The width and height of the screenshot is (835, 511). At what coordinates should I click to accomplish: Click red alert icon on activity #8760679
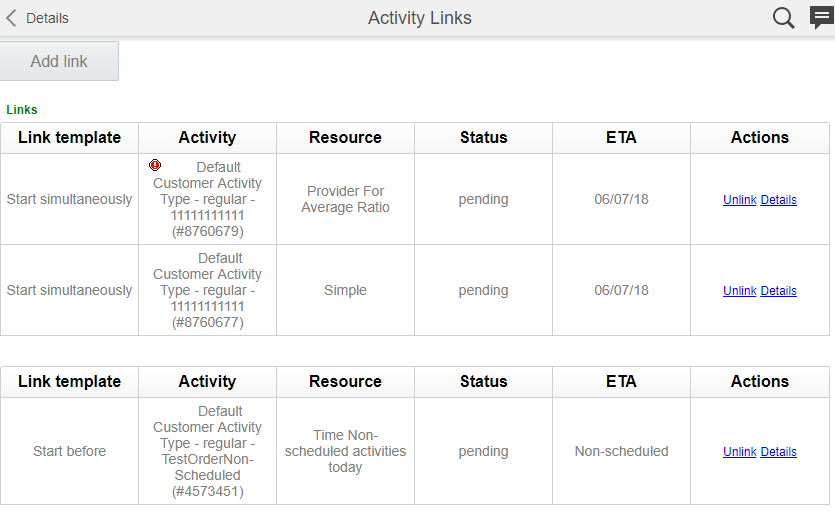click(x=155, y=165)
